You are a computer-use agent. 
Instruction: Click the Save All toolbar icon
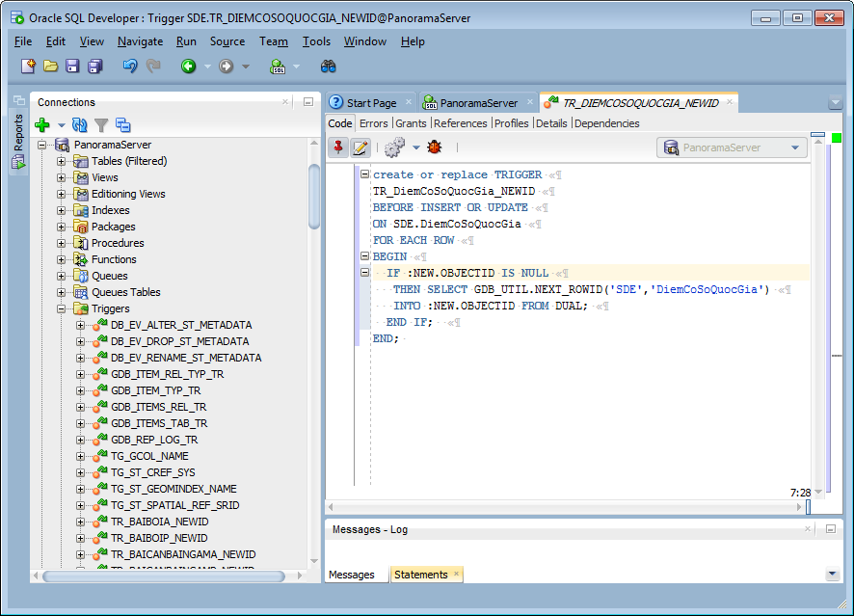click(x=95, y=67)
